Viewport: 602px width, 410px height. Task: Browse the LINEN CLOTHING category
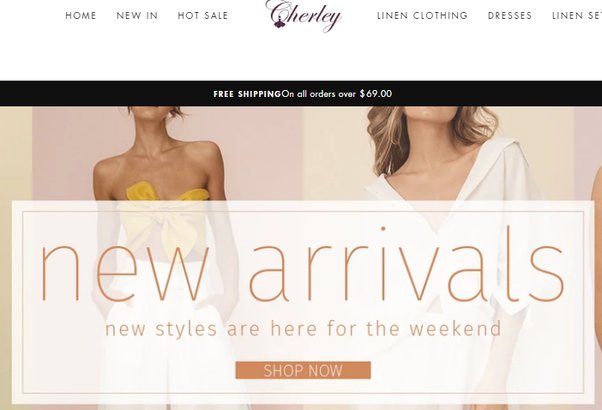[422, 16]
